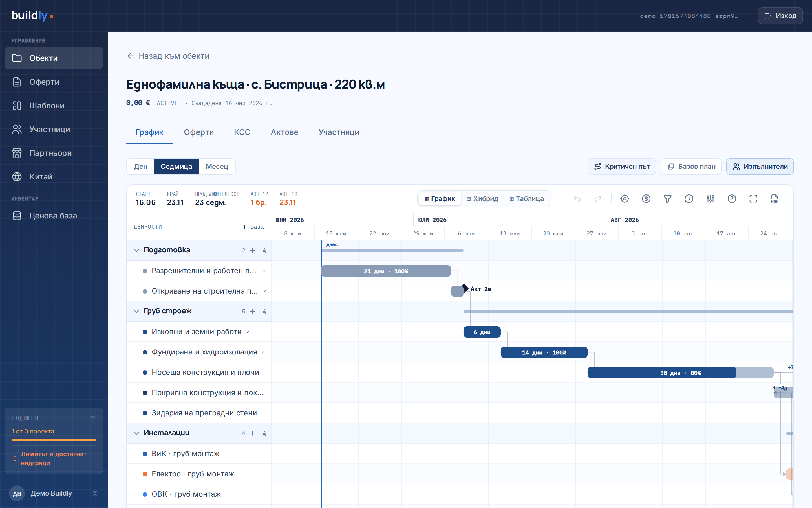Open Участници in the sidebar
812x508 pixels.
(x=54, y=129)
